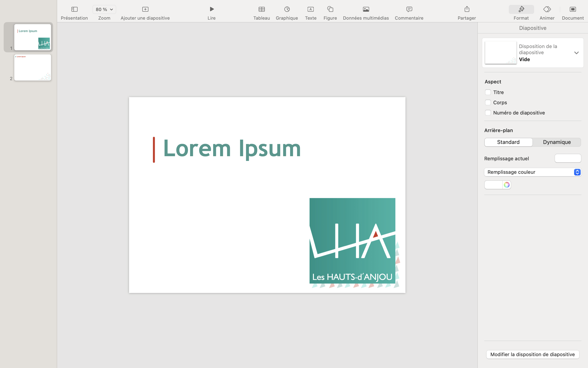Image resolution: width=588 pixels, height=368 pixels.
Task: Expand the Disposition de la diapositive chevron
Action: [x=576, y=53]
